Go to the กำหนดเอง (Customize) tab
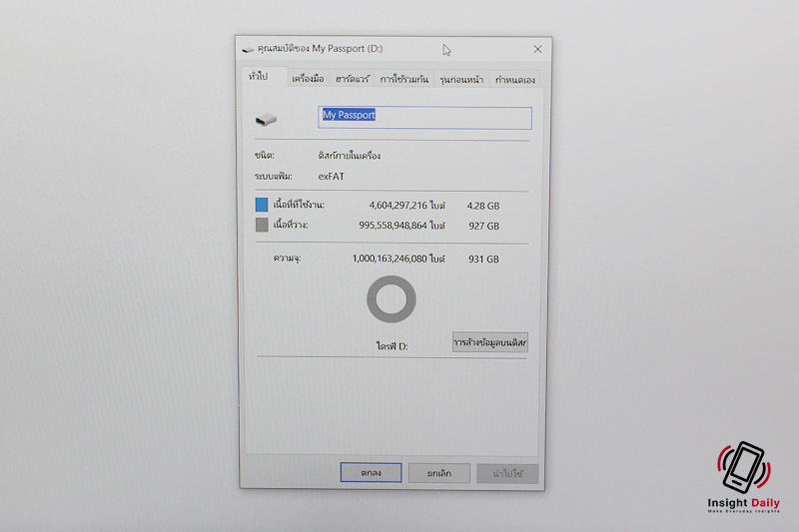Viewport: 799px width, 532px height. [x=515, y=79]
